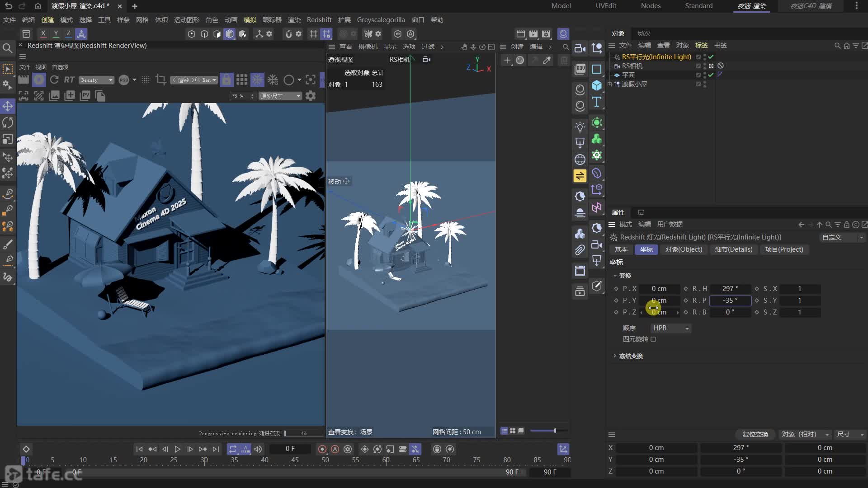
Task: Toggle the 平面 object enabled checkmark
Action: 711,75
